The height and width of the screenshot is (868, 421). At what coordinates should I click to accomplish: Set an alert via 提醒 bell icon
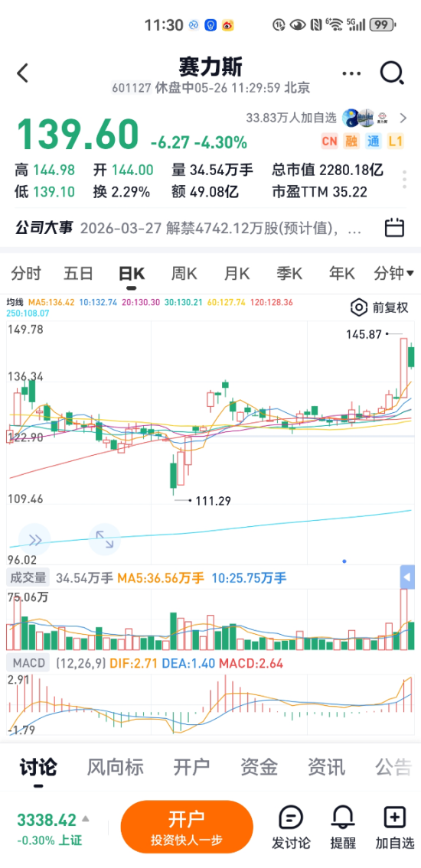coord(343,818)
